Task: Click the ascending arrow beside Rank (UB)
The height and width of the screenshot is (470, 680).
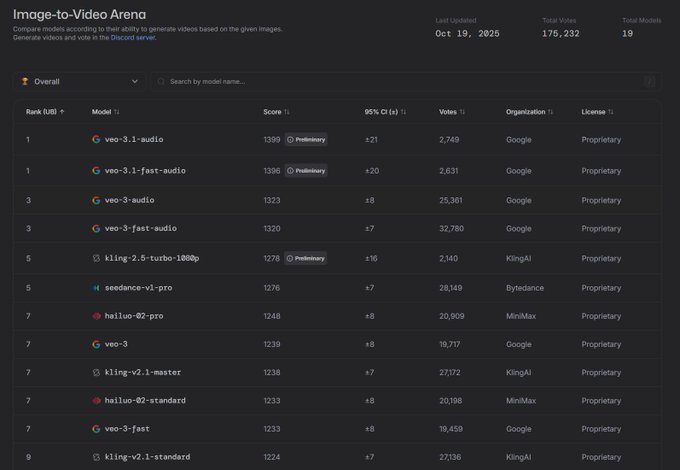Action: tap(62, 112)
